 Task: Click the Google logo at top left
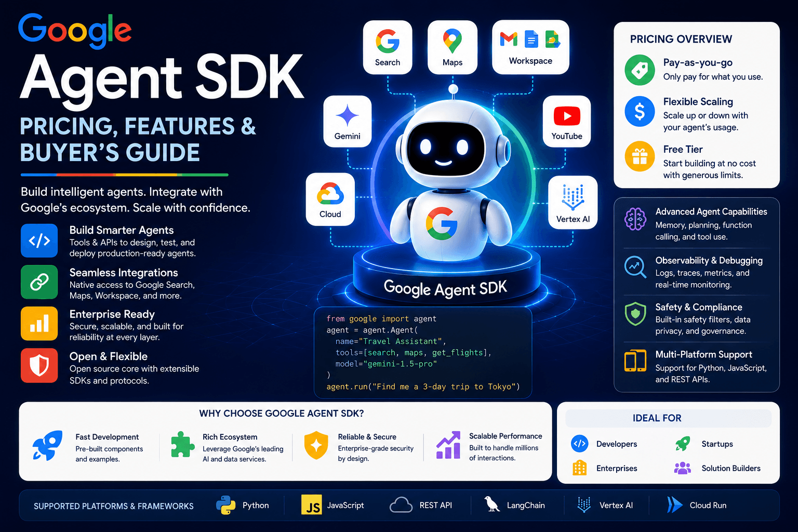coord(75,31)
